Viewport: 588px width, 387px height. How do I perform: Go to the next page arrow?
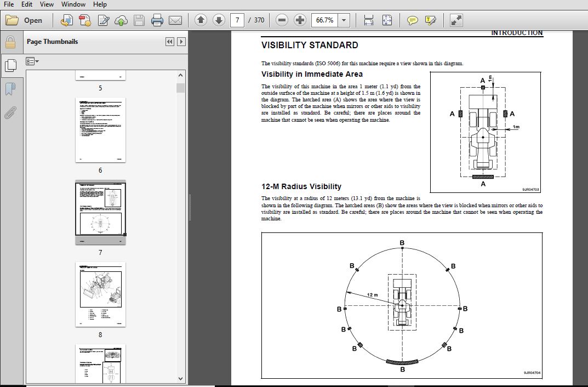[x=219, y=20]
